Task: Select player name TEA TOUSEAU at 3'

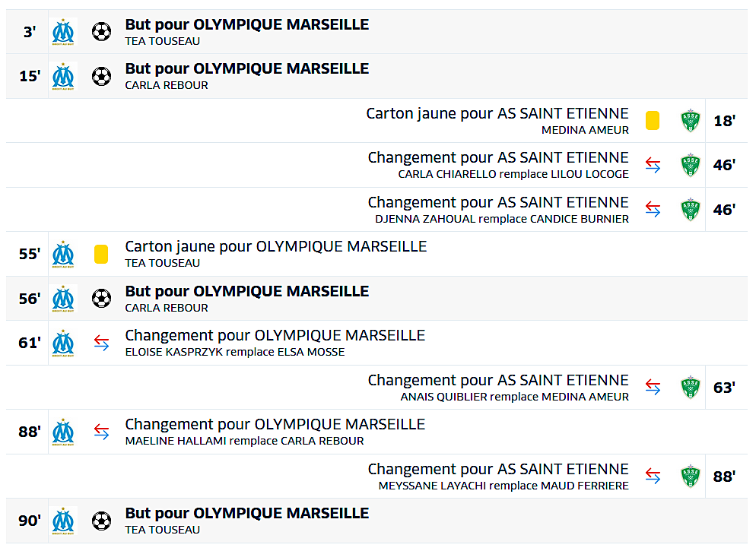Action: coord(163,41)
